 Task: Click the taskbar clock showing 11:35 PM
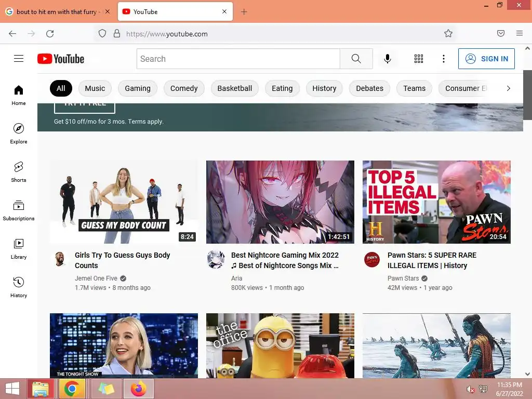(509, 389)
